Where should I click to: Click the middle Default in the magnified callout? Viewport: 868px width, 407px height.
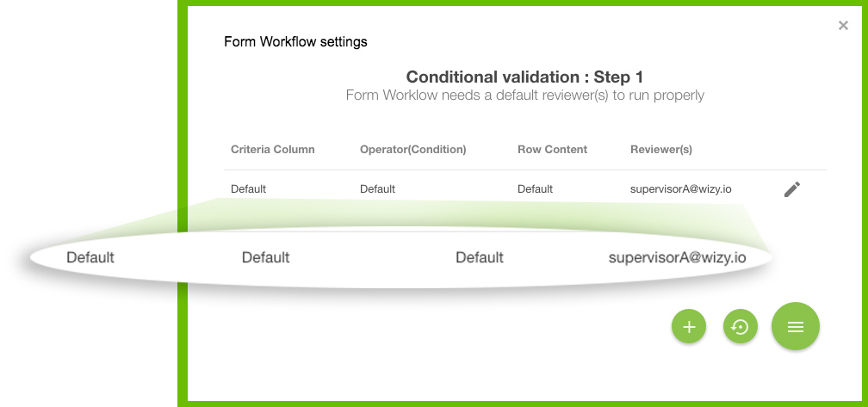266,257
